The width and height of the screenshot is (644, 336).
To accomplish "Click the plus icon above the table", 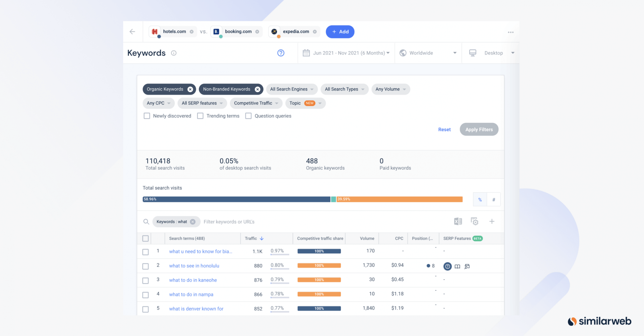I will [492, 221].
